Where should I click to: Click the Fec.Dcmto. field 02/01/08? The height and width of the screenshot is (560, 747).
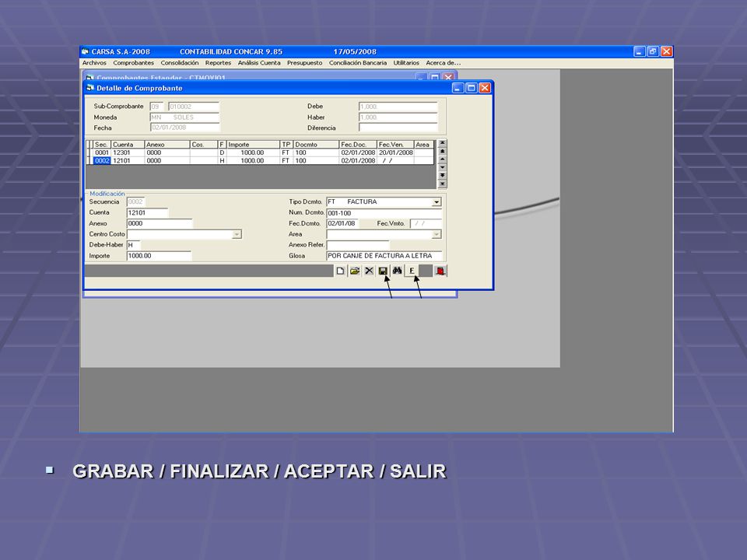click(342, 223)
